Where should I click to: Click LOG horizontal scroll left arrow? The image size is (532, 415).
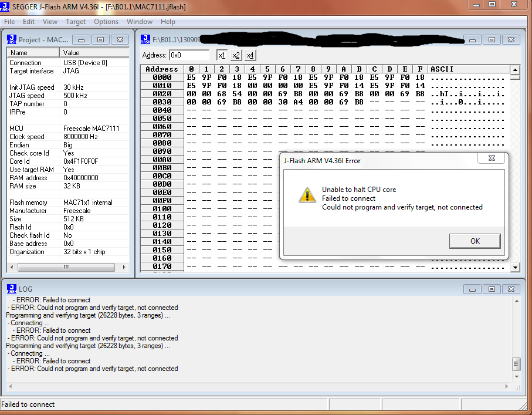pyautogui.click(x=10, y=386)
